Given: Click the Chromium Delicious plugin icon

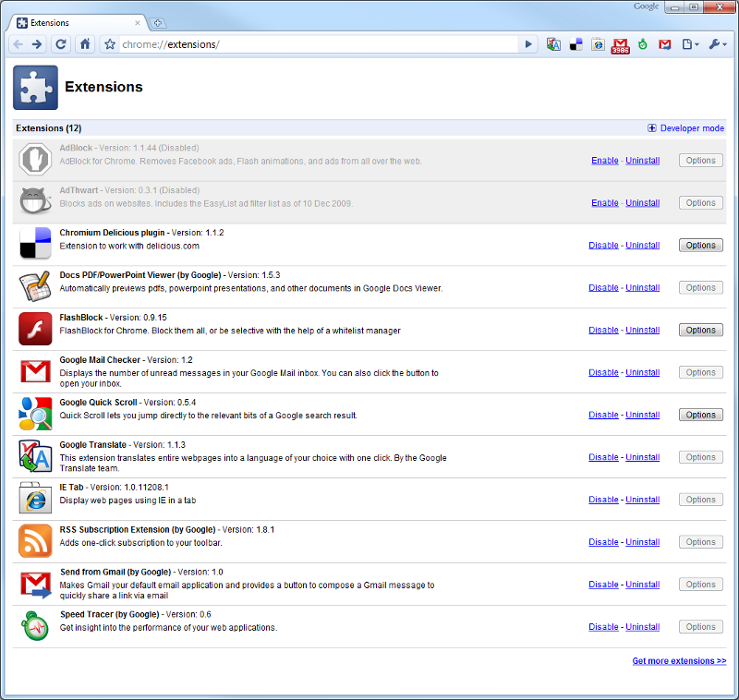Looking at the screenshot, I should pyautogui.click(x=35, y=243).
